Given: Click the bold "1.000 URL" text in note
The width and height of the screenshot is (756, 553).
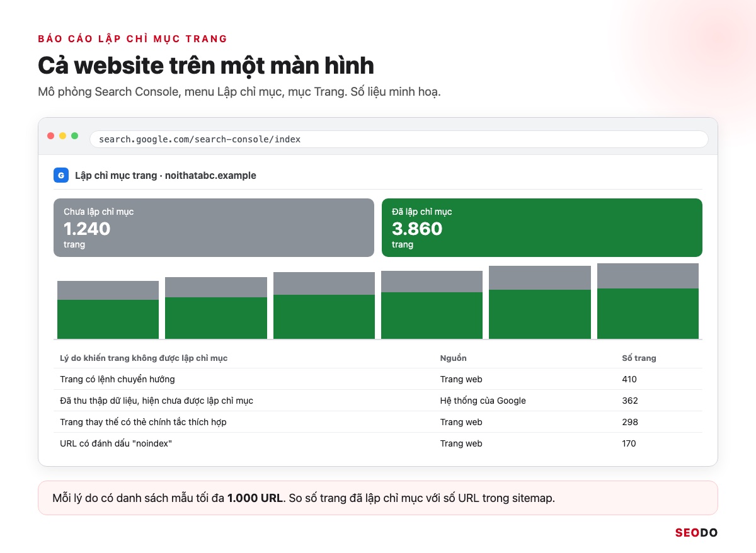Looking at the screenshot, I should tap(255, 498).
